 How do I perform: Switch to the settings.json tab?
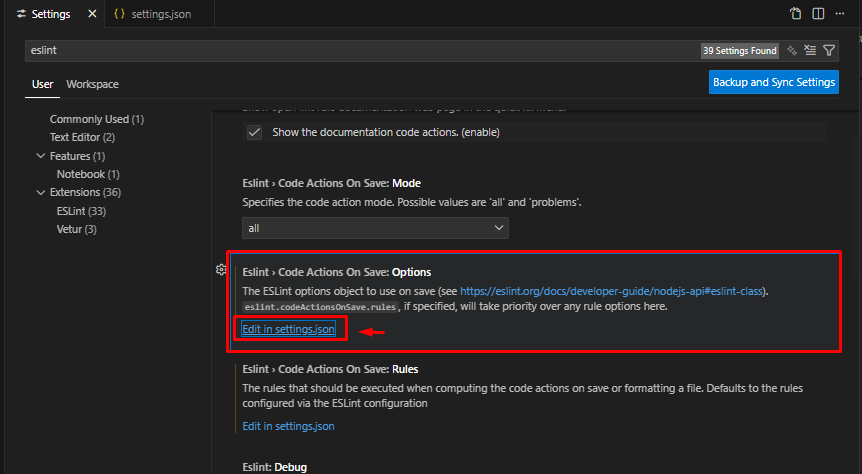(x=157, y=15)
